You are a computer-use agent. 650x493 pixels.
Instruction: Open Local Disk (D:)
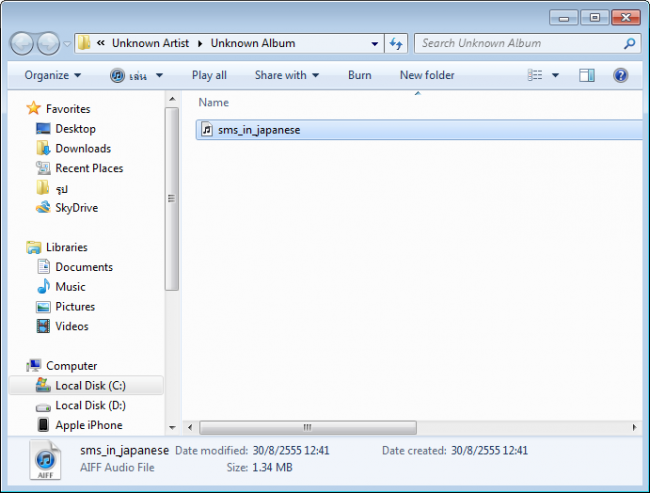90,405
